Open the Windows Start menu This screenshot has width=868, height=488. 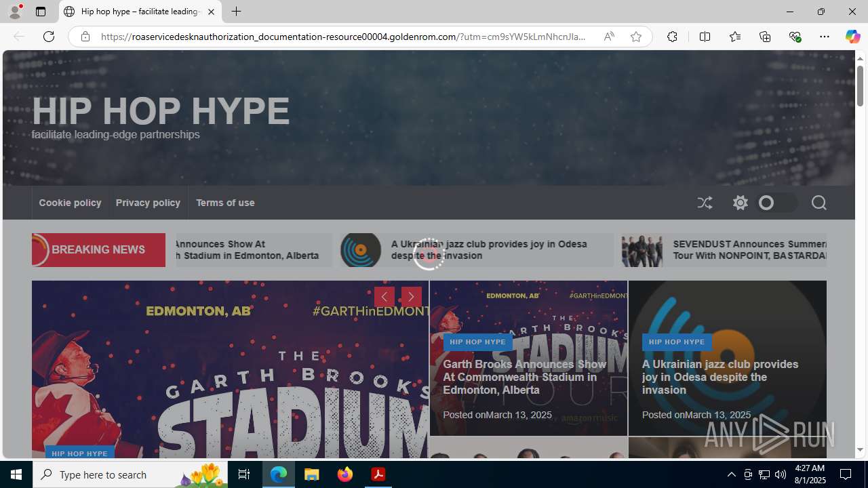[x=16, y=474]
